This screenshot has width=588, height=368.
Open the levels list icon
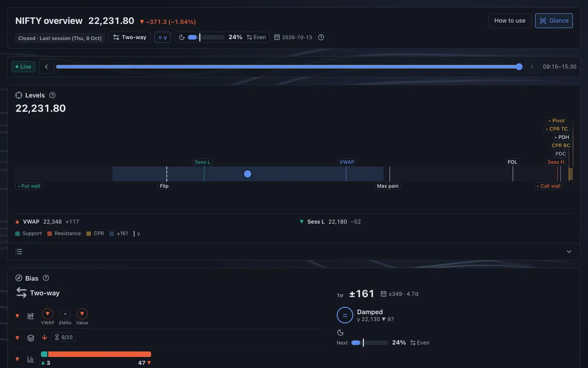click(19, 252)
